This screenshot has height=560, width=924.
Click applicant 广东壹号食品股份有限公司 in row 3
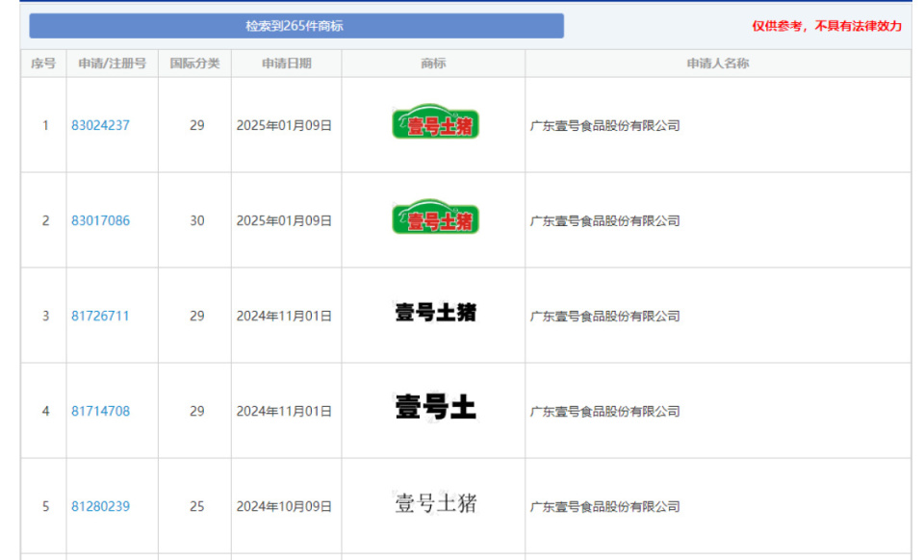(605, 317)
